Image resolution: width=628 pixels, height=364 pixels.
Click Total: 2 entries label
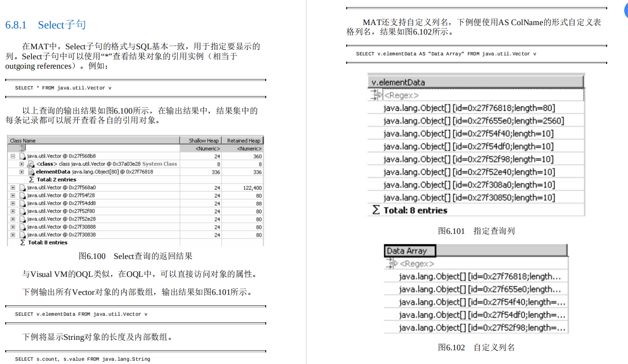coord(56,180)
